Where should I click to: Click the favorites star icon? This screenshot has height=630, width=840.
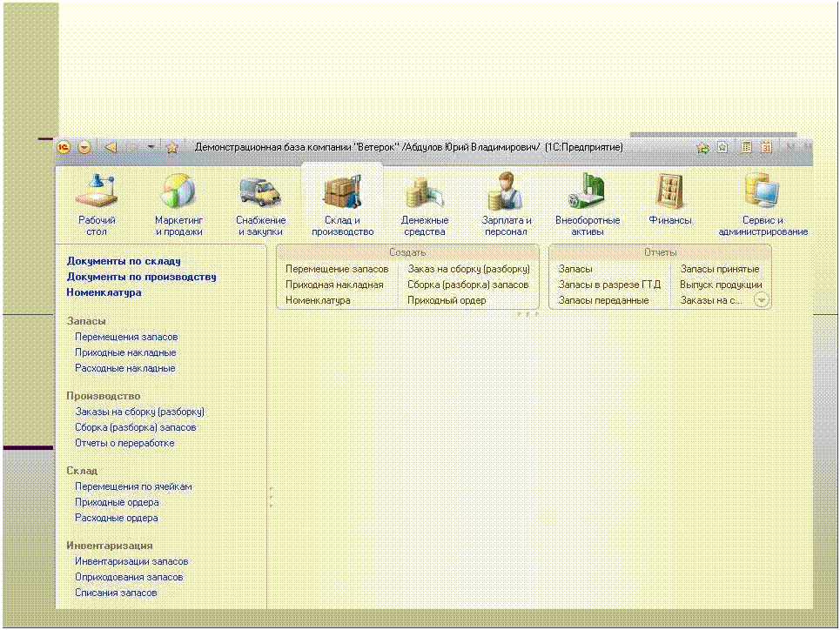point(172,147)
